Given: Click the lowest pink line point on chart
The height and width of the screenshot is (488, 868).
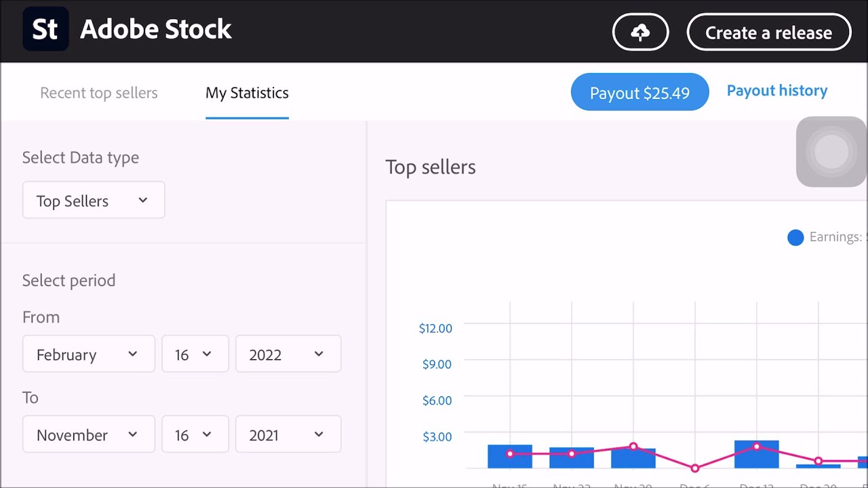Looking at the screenshot, I should coord(694,468).
